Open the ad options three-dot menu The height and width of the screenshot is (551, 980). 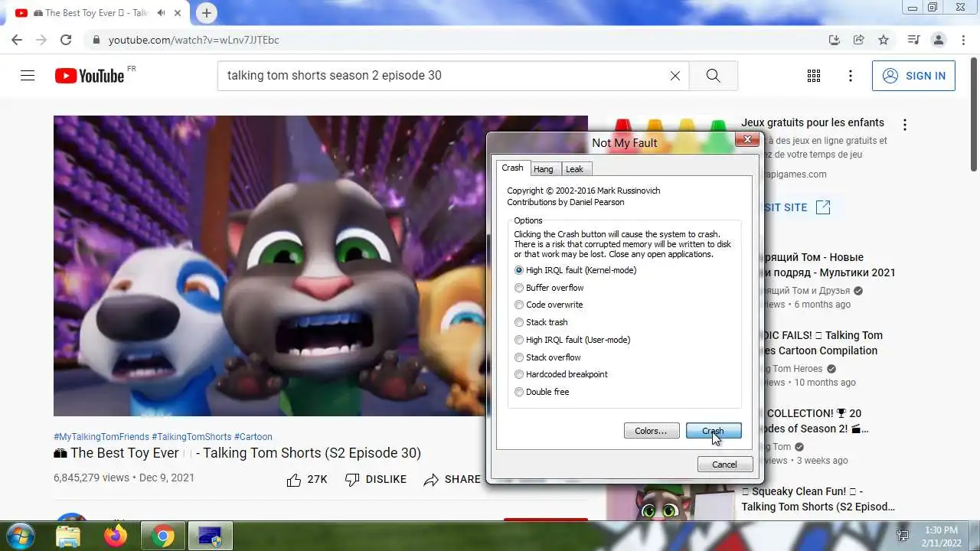click(x=905, y=125)
